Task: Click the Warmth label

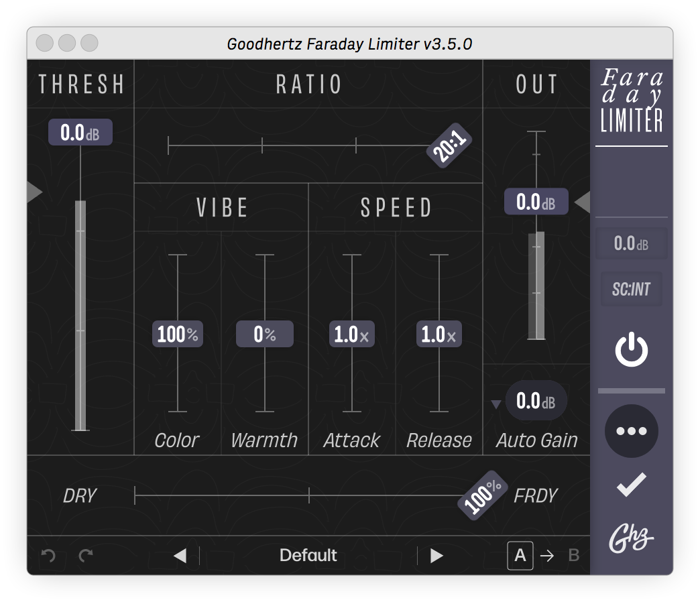Action: 264,441
